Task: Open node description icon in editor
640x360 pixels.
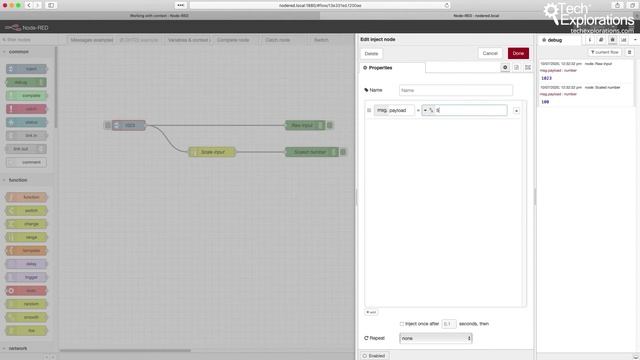Action: tap(516, 67)
